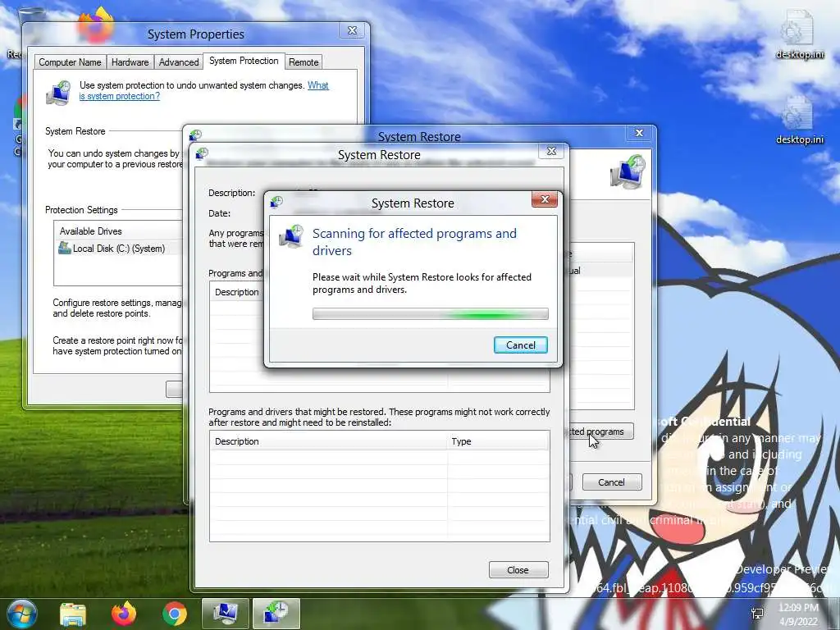Click the network icon in system tray
The height and width of the screenshot is (630, 840).
[757, 614]
